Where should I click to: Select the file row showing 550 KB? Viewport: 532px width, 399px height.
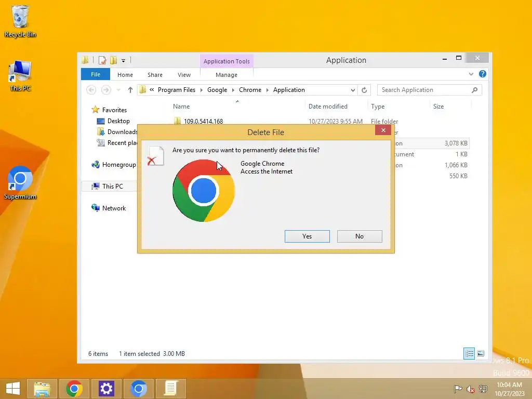(x=432, y=176)
